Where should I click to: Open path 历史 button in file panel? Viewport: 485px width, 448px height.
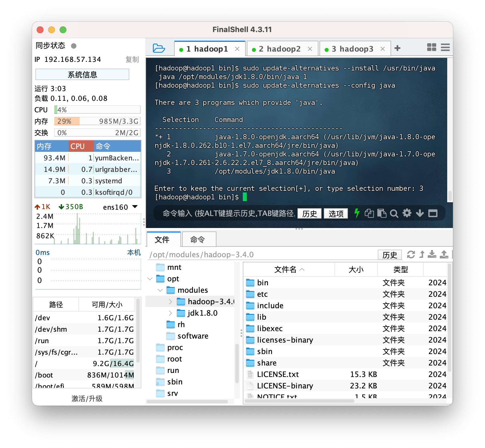(x=390, y=255)
